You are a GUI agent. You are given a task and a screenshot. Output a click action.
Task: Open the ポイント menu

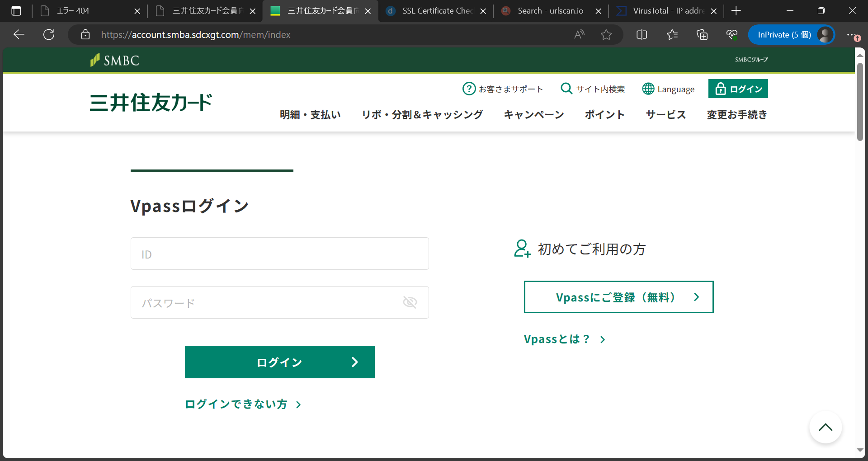click(x=605, y=115)
